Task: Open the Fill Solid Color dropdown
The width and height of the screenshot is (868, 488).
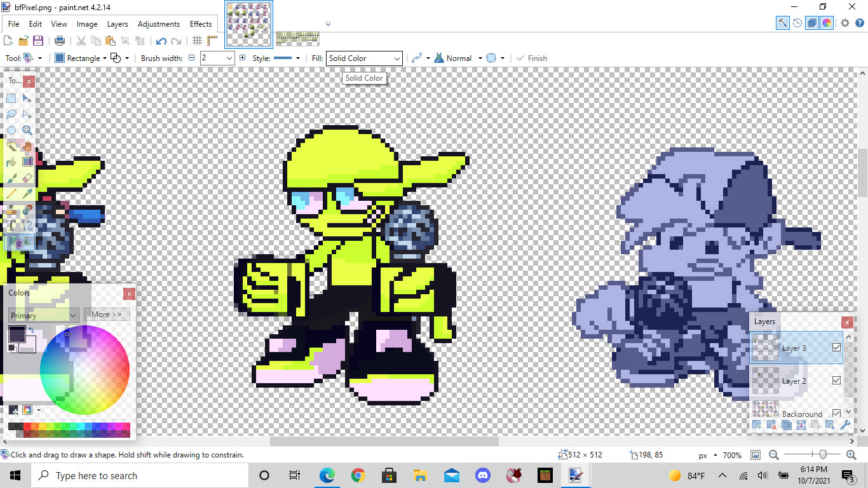Action: coord(364,58)
